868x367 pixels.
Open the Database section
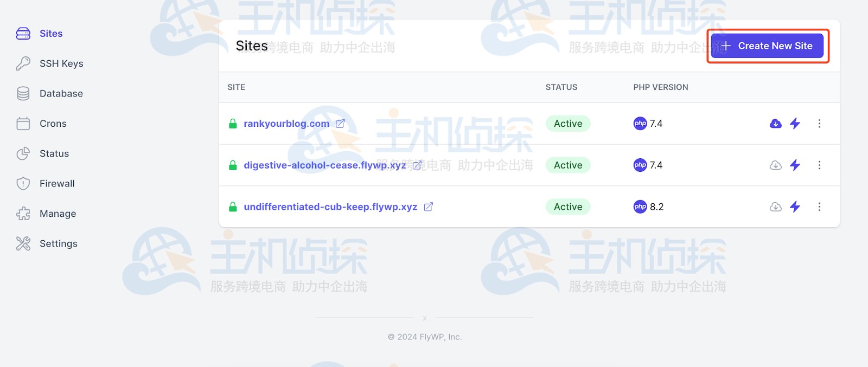(61, 94)
